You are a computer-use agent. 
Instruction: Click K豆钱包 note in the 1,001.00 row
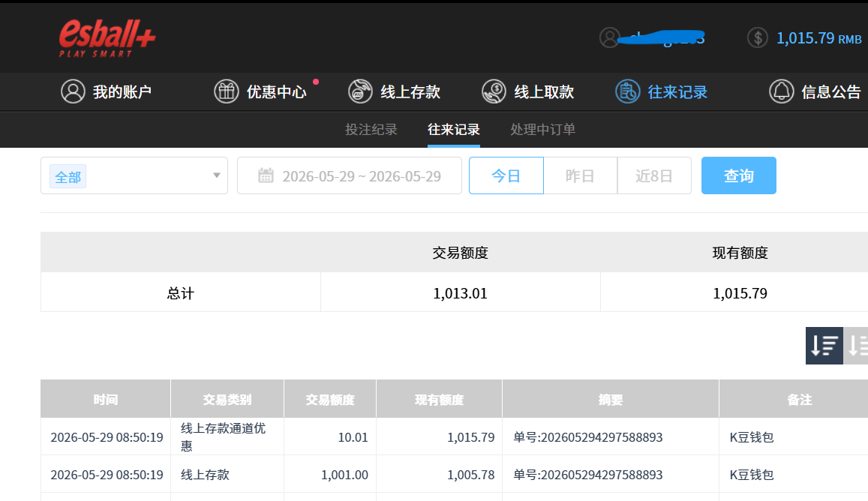tap(751, 475)
